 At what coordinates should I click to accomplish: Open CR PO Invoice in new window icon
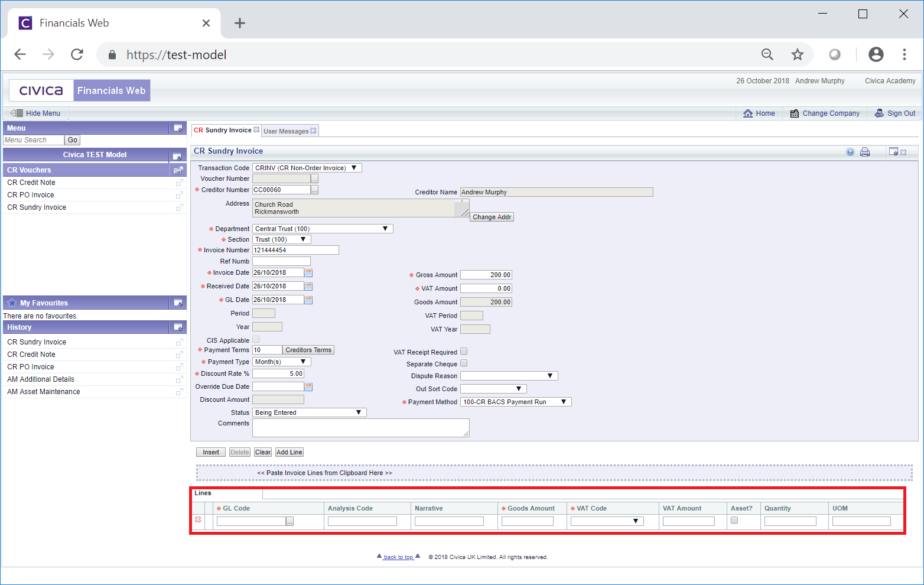click(x=180, y=195)
